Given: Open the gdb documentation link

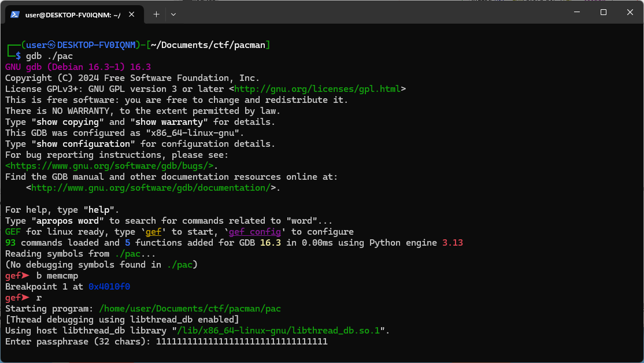Looking at the screenshot, I should pos(150,188).
